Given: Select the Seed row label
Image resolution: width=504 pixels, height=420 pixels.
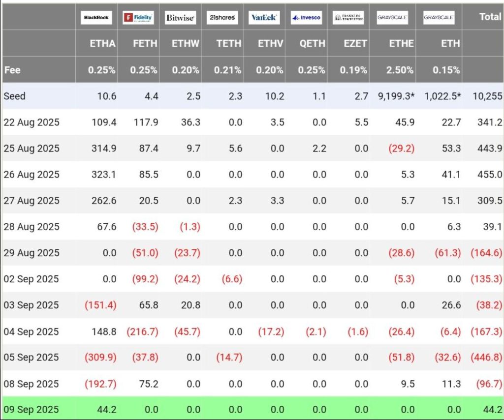Looking at the screenshot, I should tap(14, 96).
